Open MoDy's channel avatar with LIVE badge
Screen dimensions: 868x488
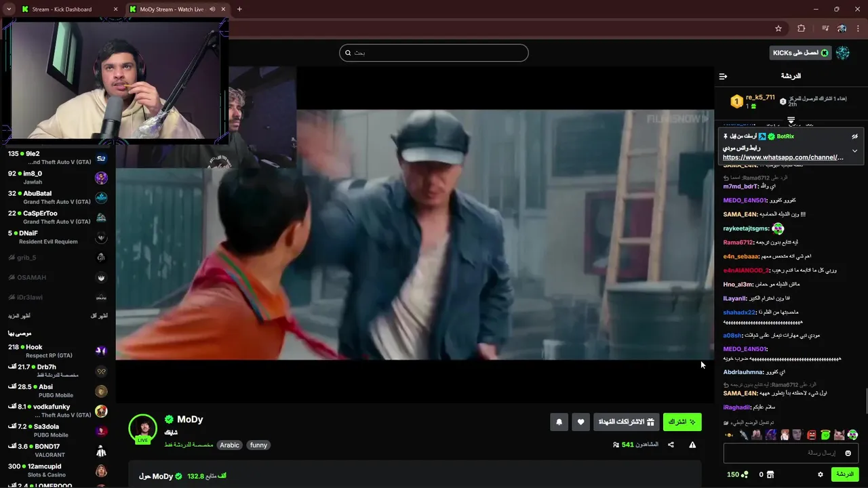(142, 428)
